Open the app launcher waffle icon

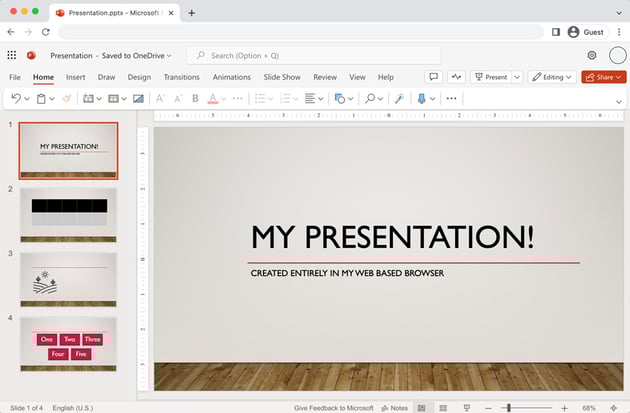tap(12, 56)
